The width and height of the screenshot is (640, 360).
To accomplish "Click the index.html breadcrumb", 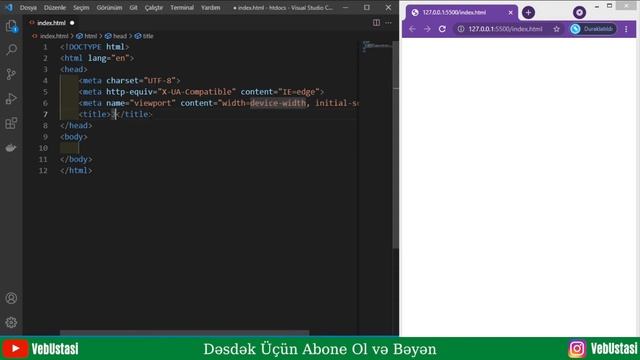I will [x=54, y=36].
